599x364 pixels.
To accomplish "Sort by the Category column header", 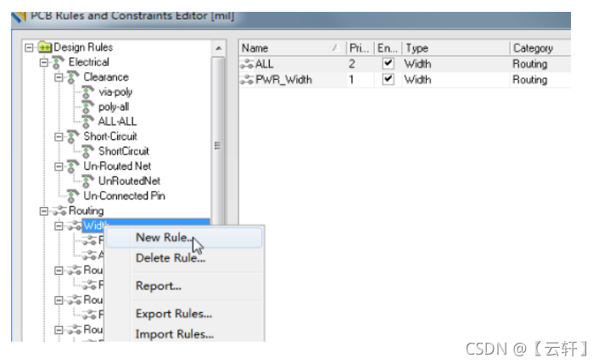I will pyautogui.click(x=540, y=48).
